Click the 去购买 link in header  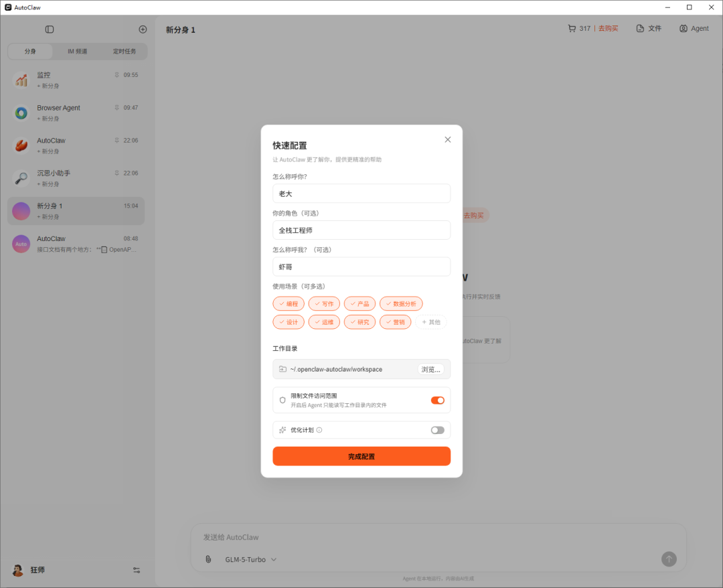click(608, 29)
